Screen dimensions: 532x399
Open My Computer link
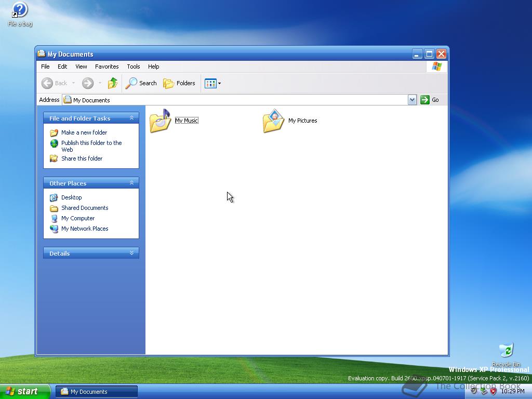(x=78, y=218)
